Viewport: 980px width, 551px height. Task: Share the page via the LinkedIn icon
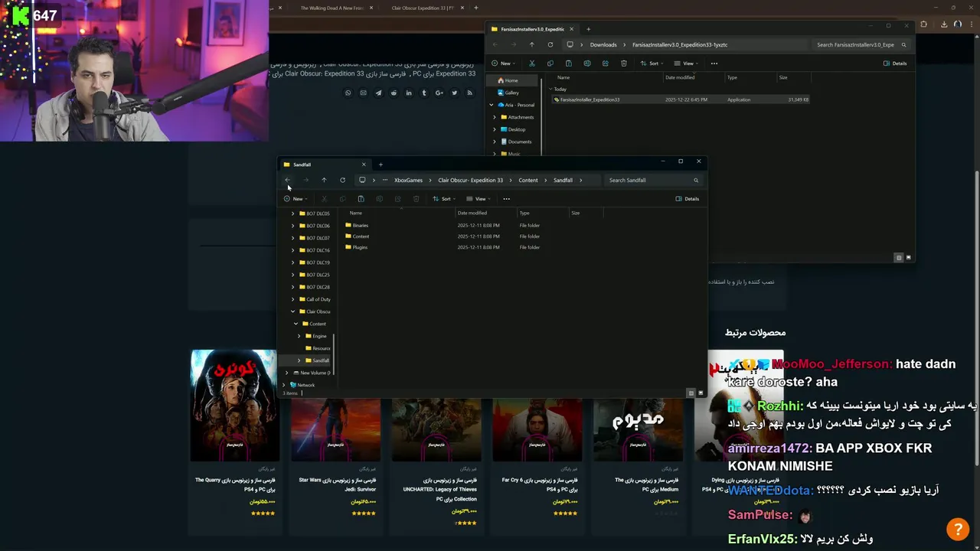click(x=409, y=93)
